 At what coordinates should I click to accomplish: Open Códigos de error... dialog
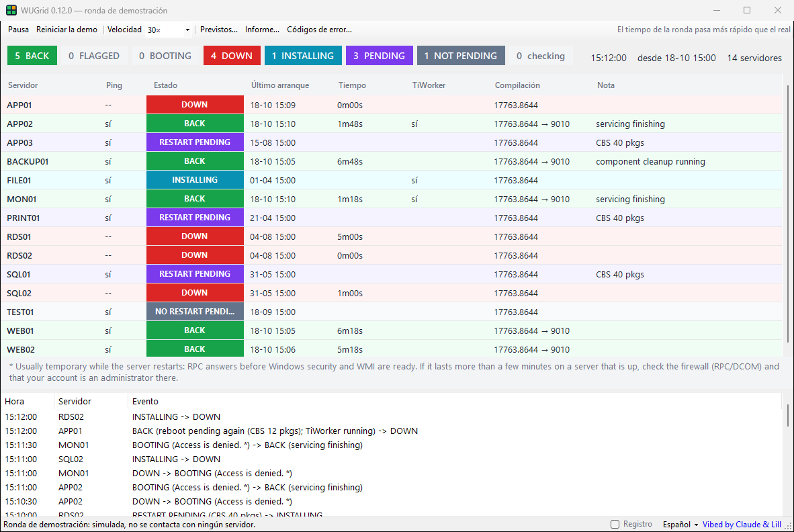point(319,30)
